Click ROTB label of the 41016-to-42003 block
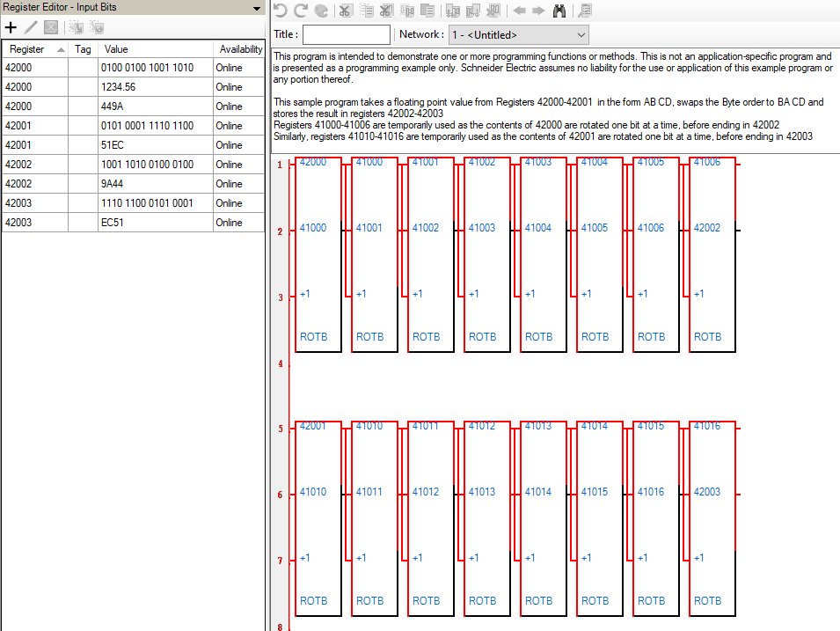The image size is (840, 631). (x=708, y=600)
